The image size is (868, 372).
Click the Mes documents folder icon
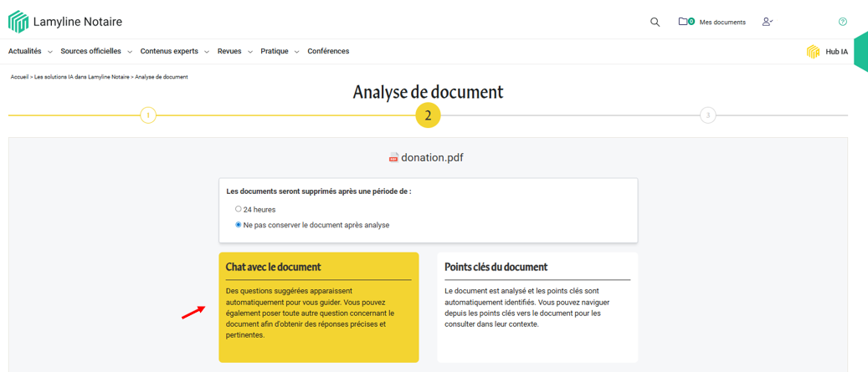pyautogui.click(x=683, y=22)
